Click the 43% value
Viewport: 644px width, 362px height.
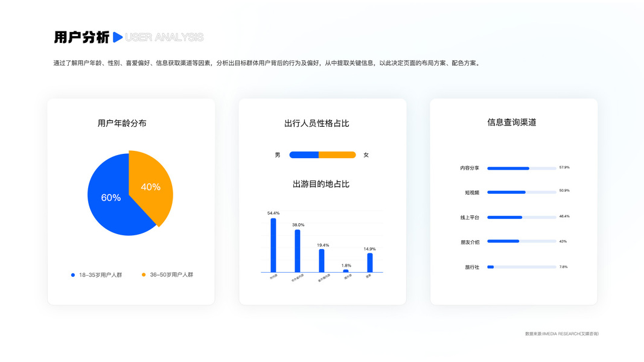tap(563, 241)
